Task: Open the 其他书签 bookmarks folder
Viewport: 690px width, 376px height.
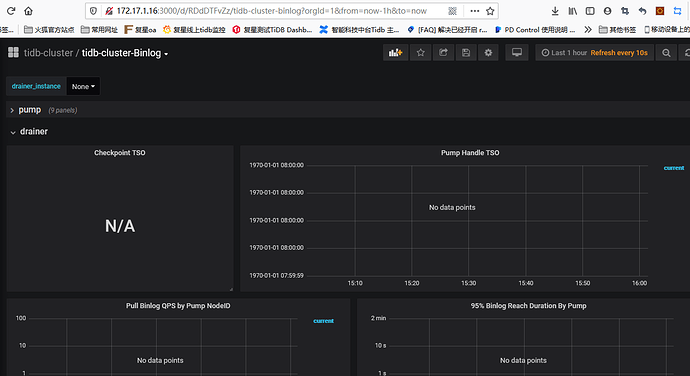Action: point(618,29)
